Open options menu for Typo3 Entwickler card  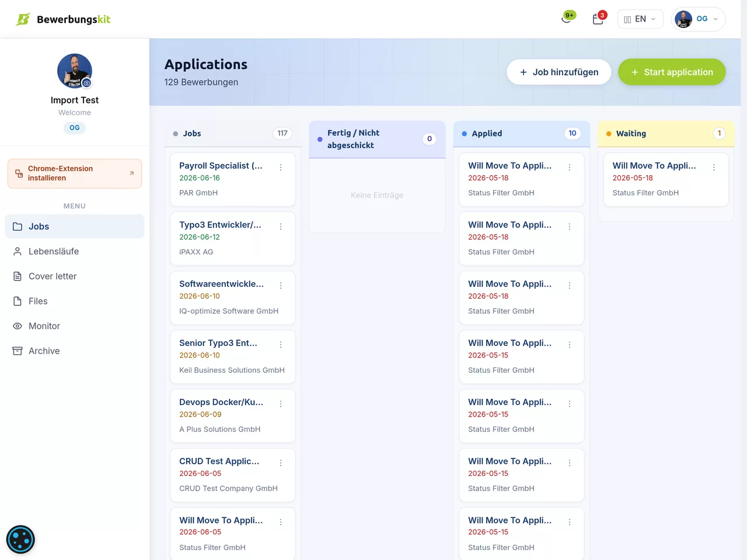click(x=281, y=226)
